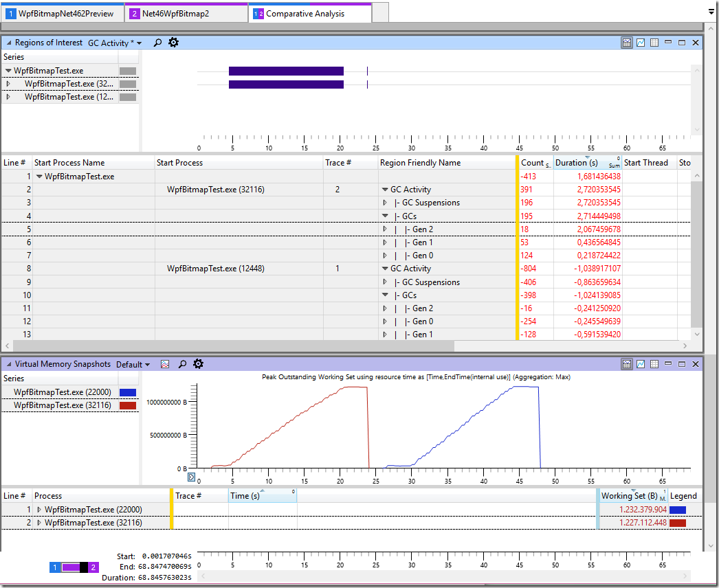This screenshot has height=588, width=719.
Task: Expand the Gen 2 row on line 5
Action: click(385, 229)
